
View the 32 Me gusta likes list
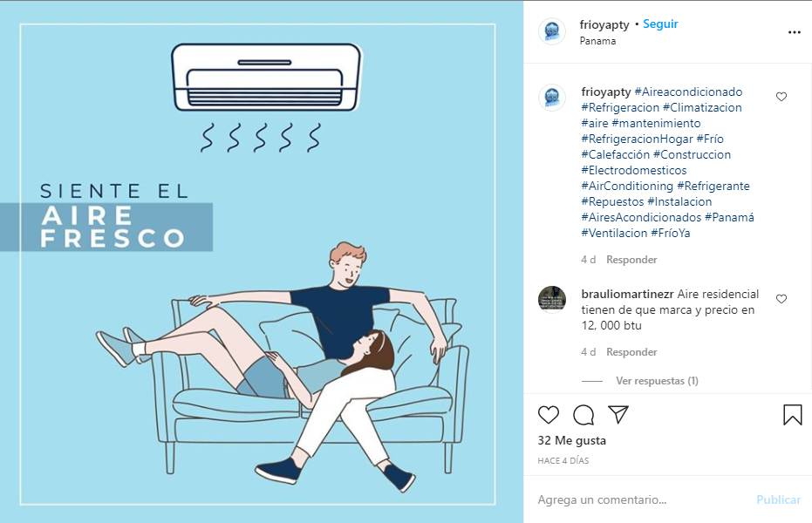click(x=572, y=440)
